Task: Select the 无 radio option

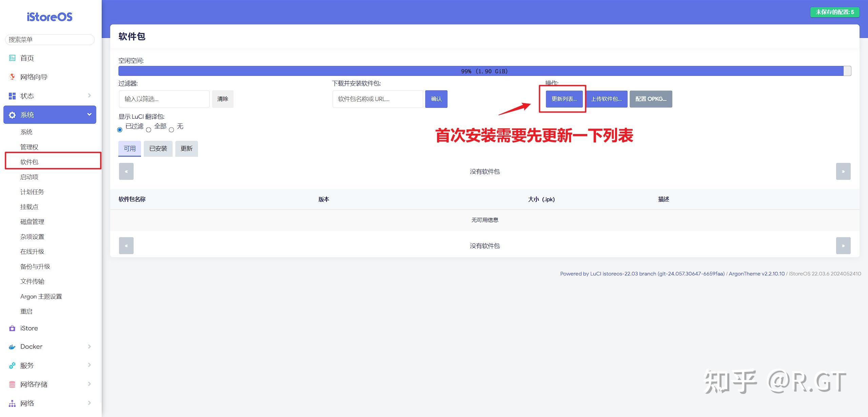Action: point(172,130)
